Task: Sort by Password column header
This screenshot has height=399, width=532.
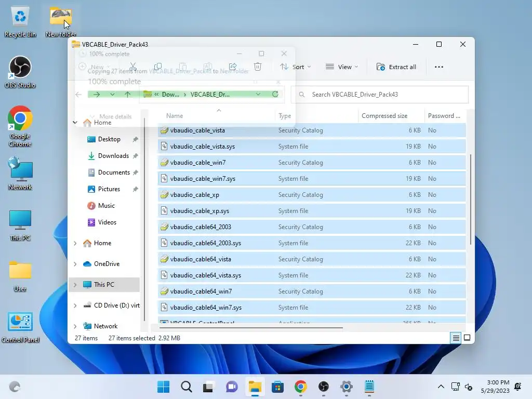Action: (x=445, y=116)
